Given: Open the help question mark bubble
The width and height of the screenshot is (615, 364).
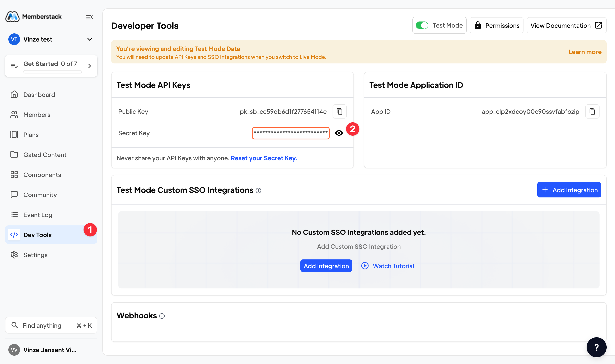Looking at the screenshot, I should point(596,347).
